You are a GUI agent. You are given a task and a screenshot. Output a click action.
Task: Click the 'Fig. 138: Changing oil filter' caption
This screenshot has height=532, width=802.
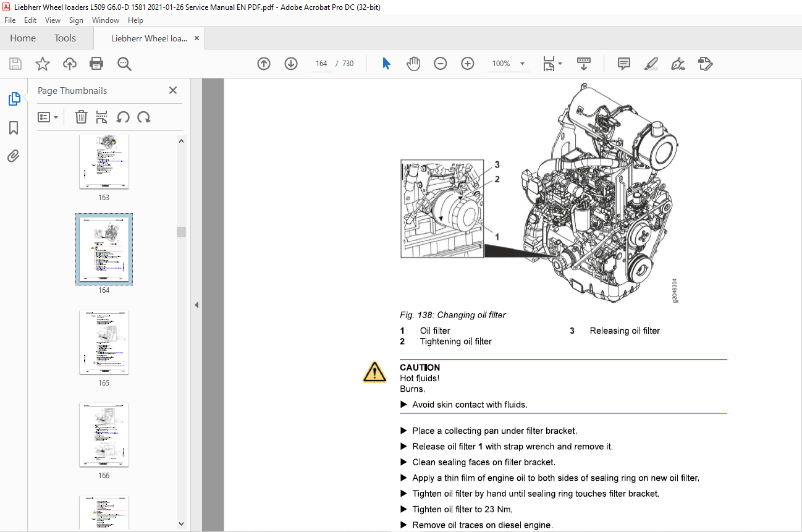click(x=453, y=315)
